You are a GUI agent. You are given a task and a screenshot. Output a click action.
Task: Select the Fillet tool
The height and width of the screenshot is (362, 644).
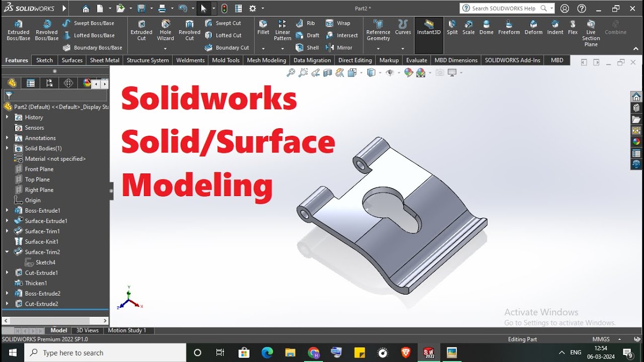point(263,28)
